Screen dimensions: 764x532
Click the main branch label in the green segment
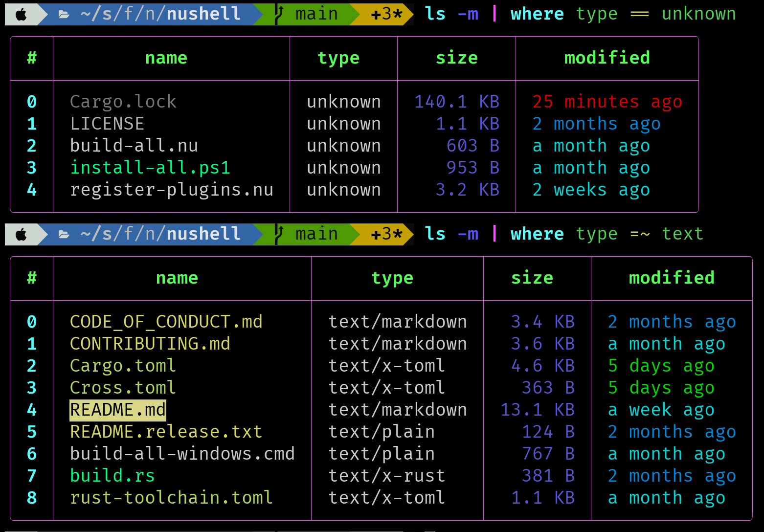(x=316, y=14)
